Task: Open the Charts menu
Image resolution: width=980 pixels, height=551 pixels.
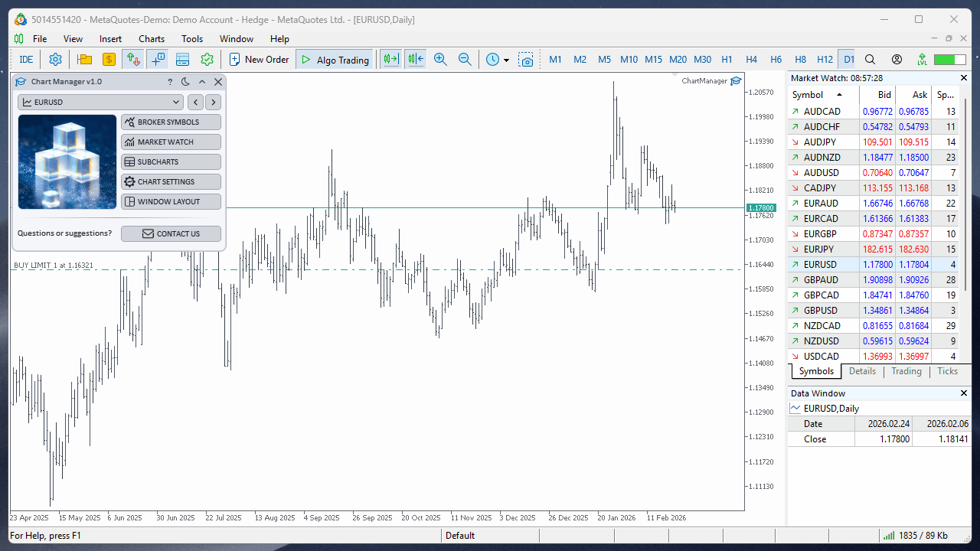Action: click(151, 38)
